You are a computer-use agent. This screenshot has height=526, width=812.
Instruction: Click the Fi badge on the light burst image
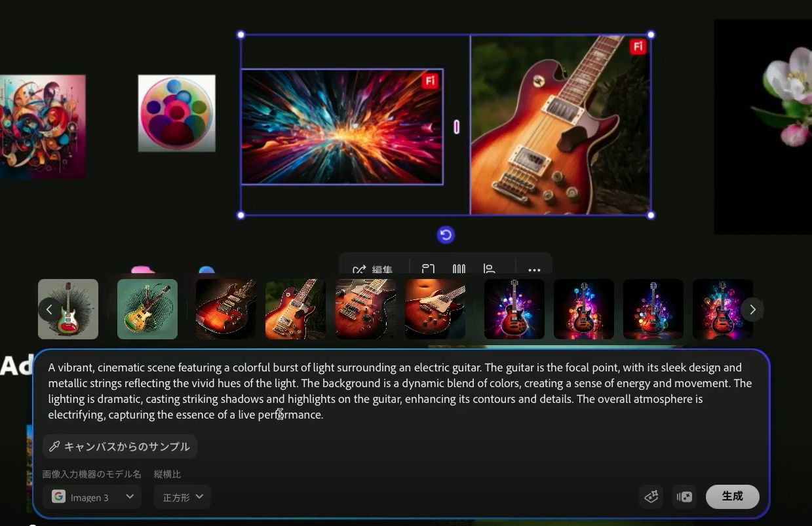pos(430,81)
